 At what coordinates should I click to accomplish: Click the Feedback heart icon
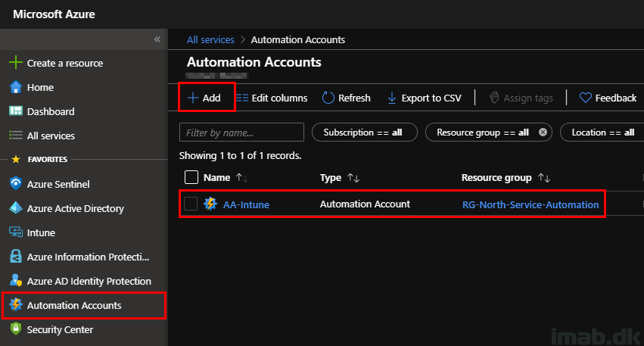pyautogui.click(x=585, y=98)
